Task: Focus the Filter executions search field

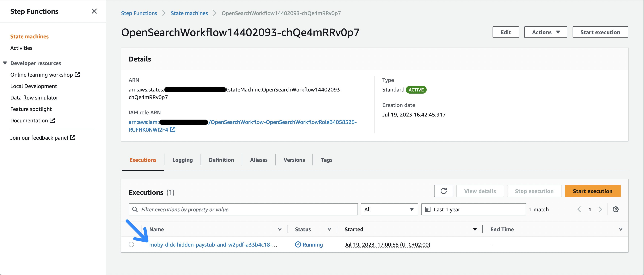Action: click(x=243, y=209)
